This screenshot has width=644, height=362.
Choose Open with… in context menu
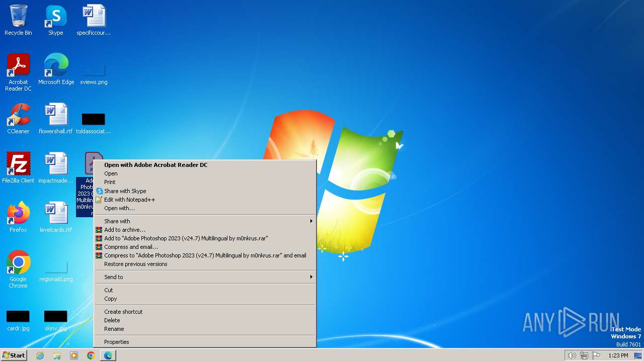[x=205, y=208]
